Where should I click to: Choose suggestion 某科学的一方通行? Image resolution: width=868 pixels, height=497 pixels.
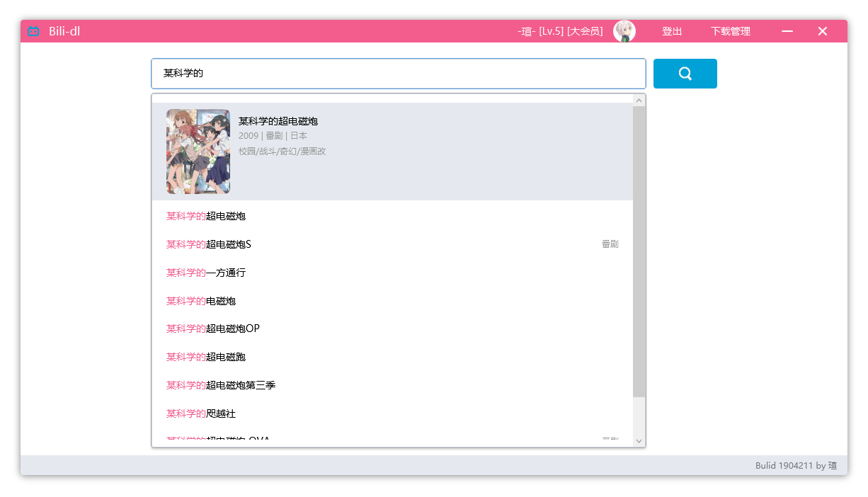[392, 273]
